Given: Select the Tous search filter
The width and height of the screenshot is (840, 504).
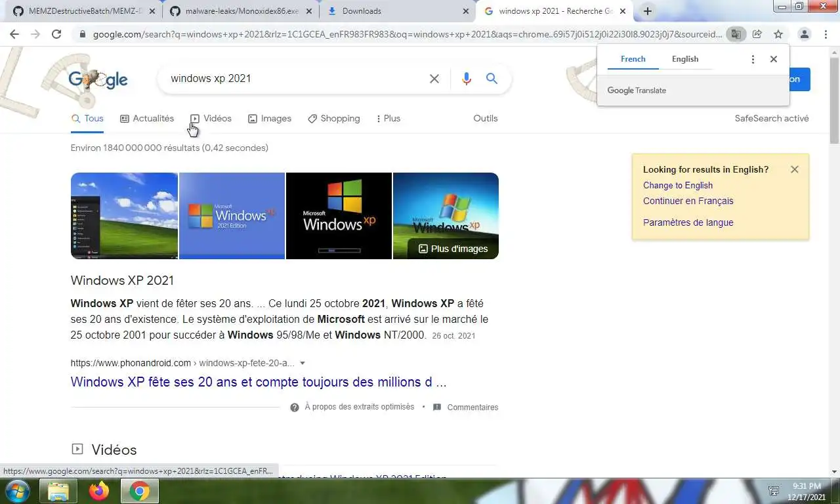Looking at the screenshot, I should (87, 119).
